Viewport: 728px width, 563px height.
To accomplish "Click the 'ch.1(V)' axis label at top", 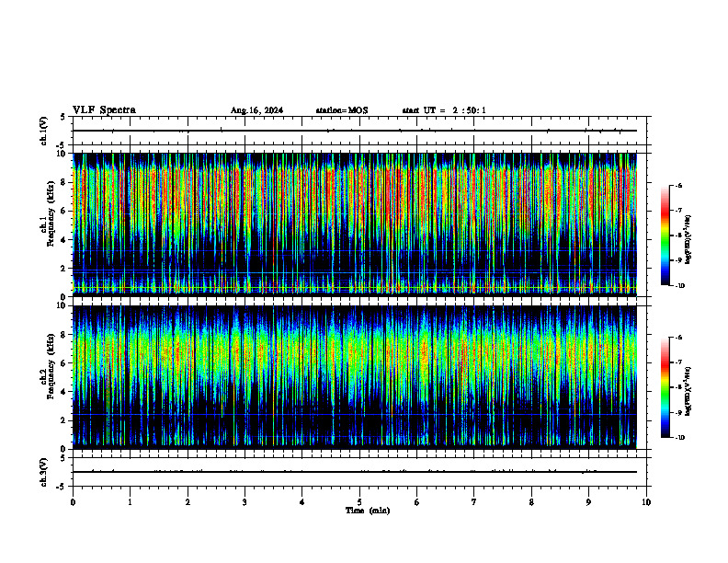I will 44,131.
